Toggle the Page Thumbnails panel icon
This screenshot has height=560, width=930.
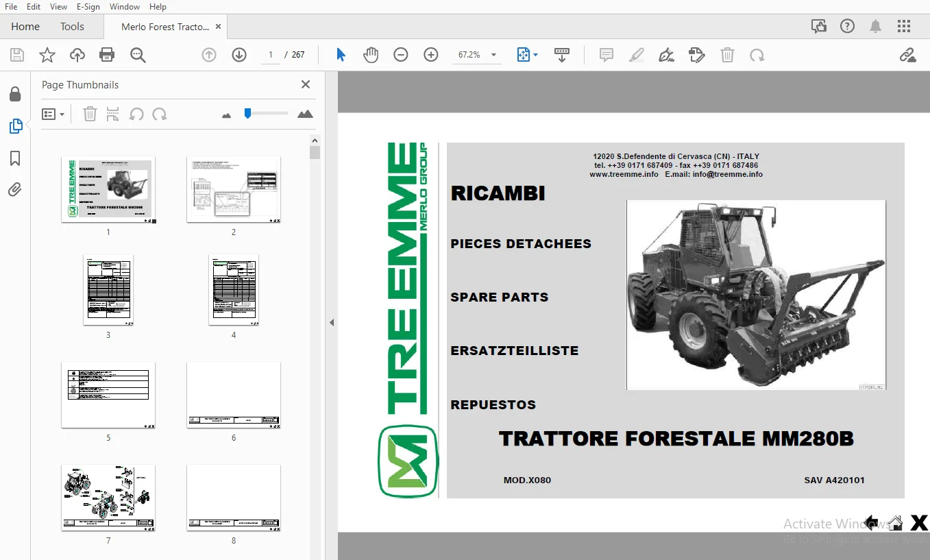[15, 126]
